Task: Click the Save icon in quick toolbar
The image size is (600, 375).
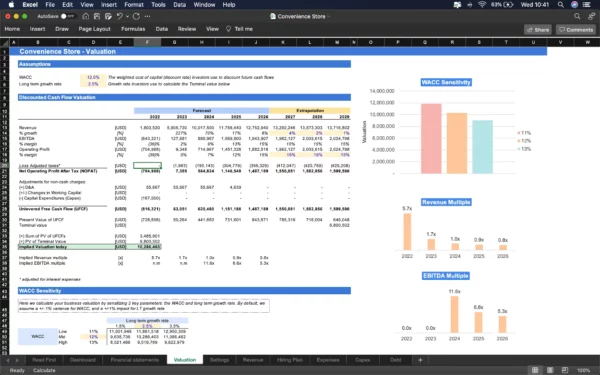Action: [97, 16]
